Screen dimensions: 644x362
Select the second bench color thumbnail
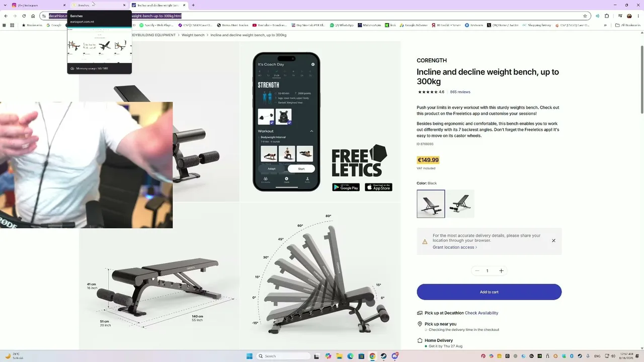click(x=460, y=204)
